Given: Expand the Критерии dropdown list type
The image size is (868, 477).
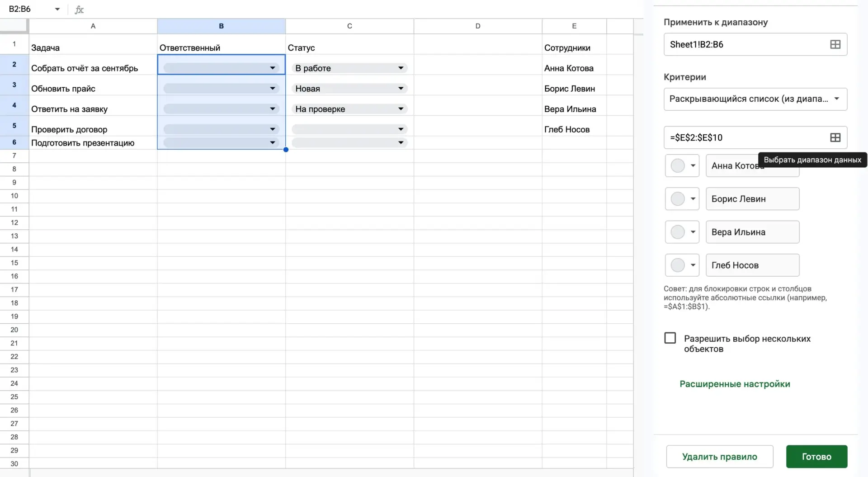Looking at the screenshot, I should [x=755, y=99].
